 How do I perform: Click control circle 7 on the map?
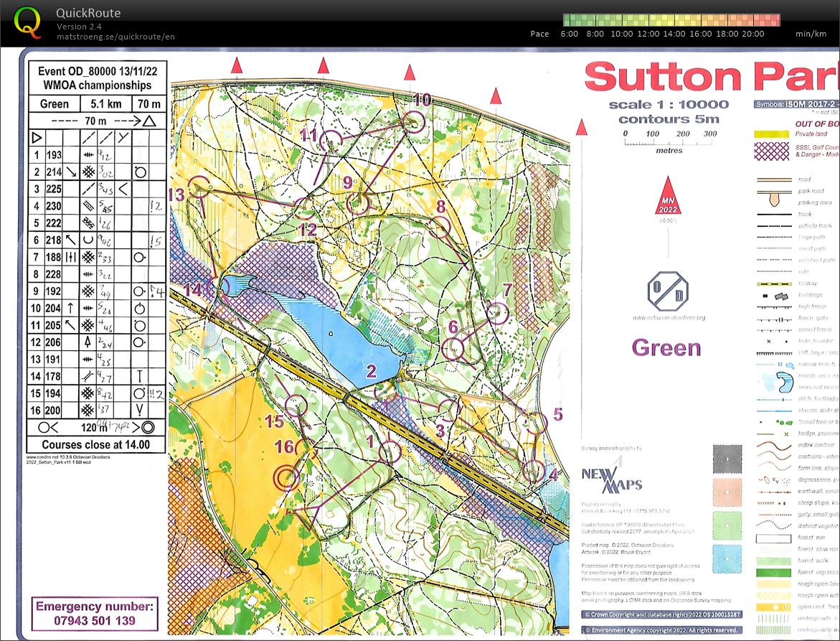click(x=498, y=314)
